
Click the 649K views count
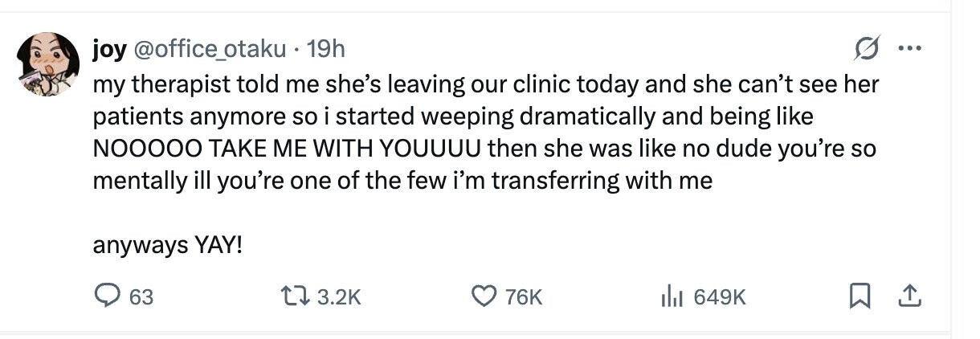719,297
